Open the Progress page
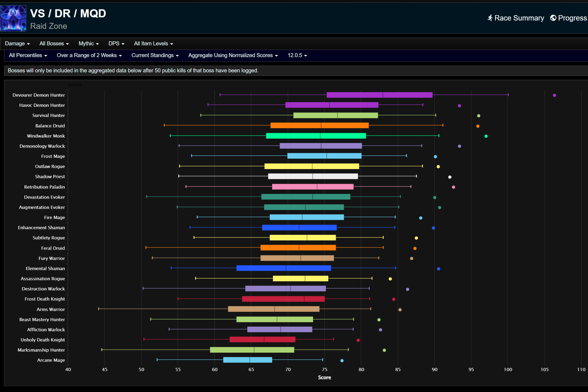Screen dimensions: 588x392 [x=572, y=18]
